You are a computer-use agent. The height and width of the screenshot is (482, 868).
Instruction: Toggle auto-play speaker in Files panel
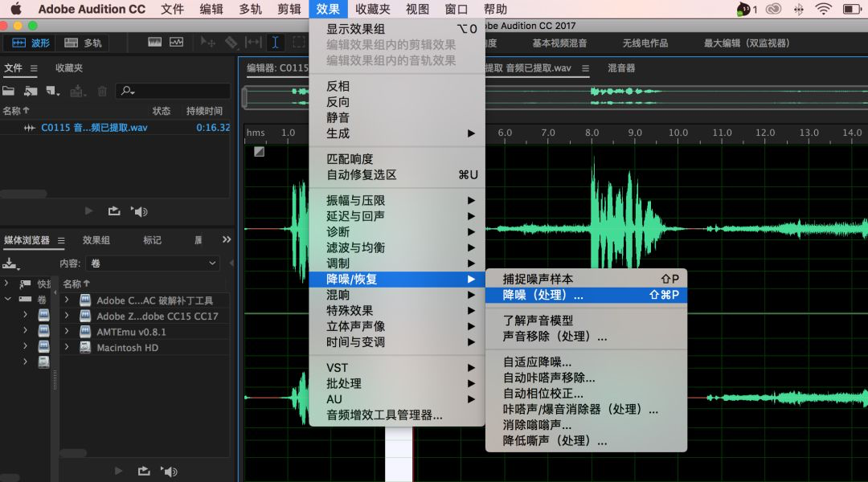coord(140,211)
